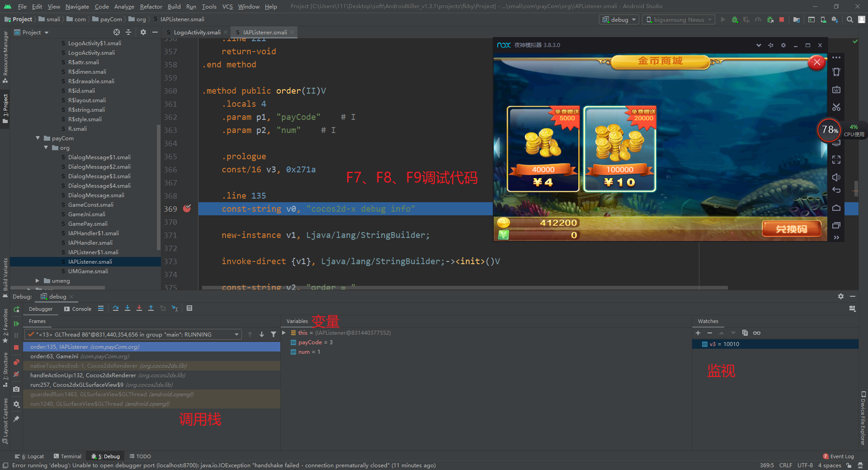The width and height of the screenshot is (868, 470).
Task: Switch to the Console tab in Debug
Action: click(78, 309)
